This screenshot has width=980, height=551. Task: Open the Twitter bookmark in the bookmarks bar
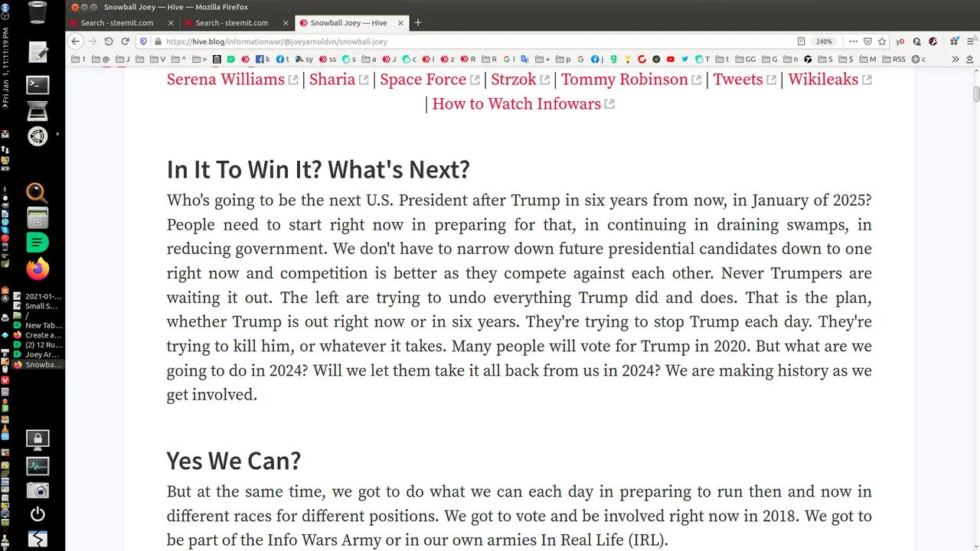tap(684, 59)
